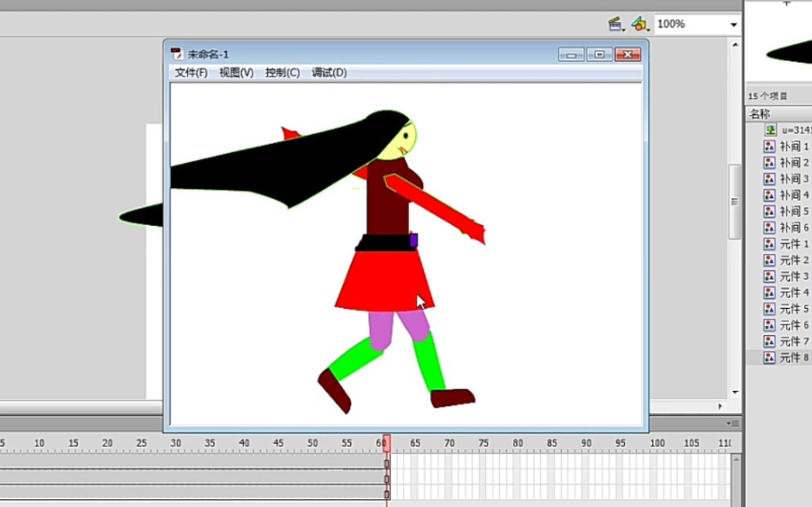The height and width of the screenshot is (507, 812).
Task: Click the symbol icon beside 元件 2
Action: pos(770,260)
